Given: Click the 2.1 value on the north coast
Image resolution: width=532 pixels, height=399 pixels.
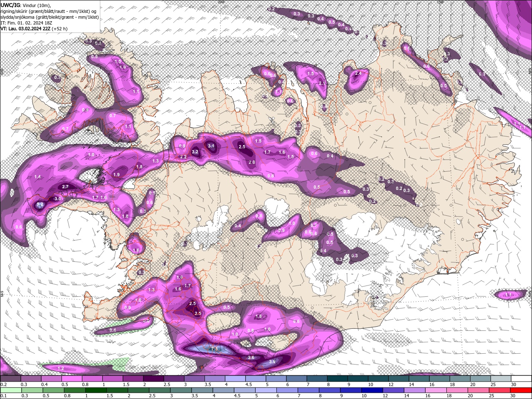Looking at the screenshot, I should [322, 84].
